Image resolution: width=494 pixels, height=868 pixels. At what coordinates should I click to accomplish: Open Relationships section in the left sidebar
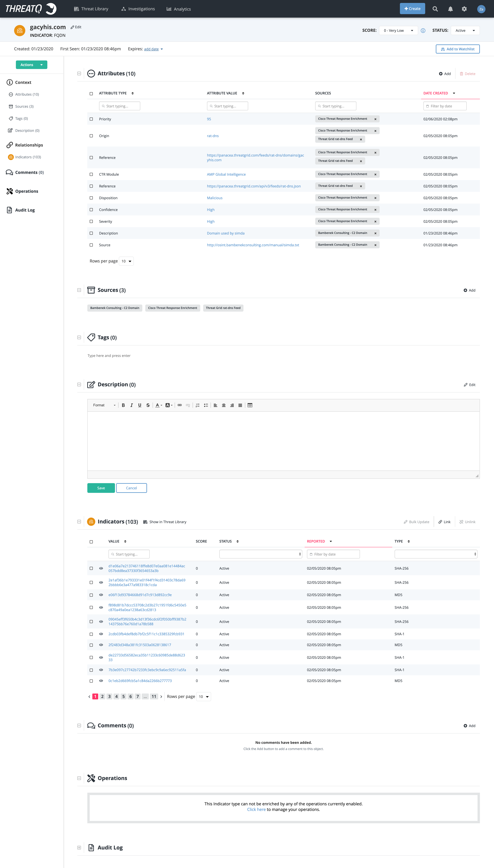pos(29,145)
